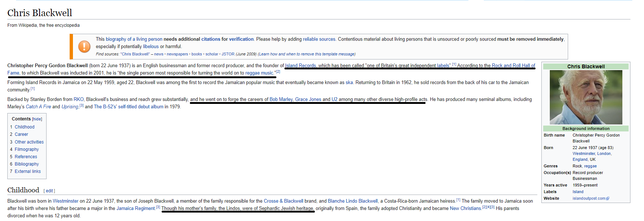Find sources via 'books' link
Screen dimensions: 644x221
[196, 54]
